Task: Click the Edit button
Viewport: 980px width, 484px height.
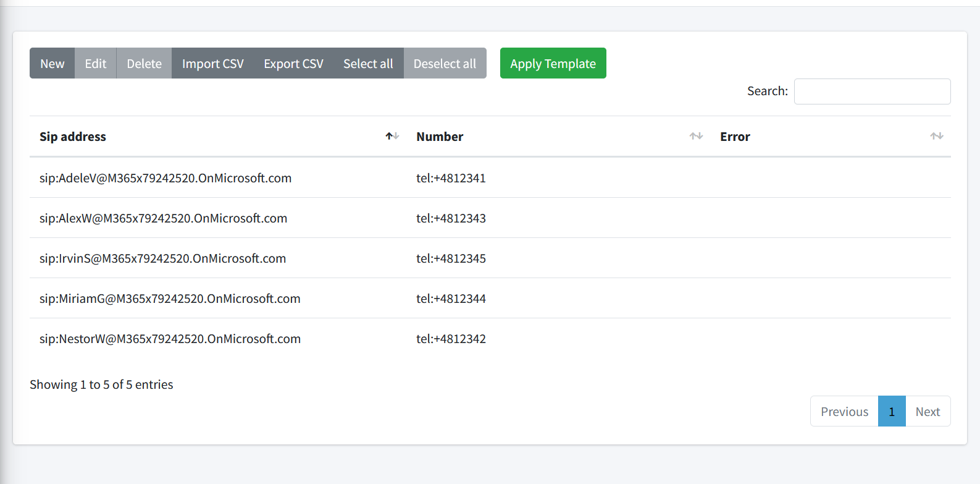Action: tap(95, 64)
